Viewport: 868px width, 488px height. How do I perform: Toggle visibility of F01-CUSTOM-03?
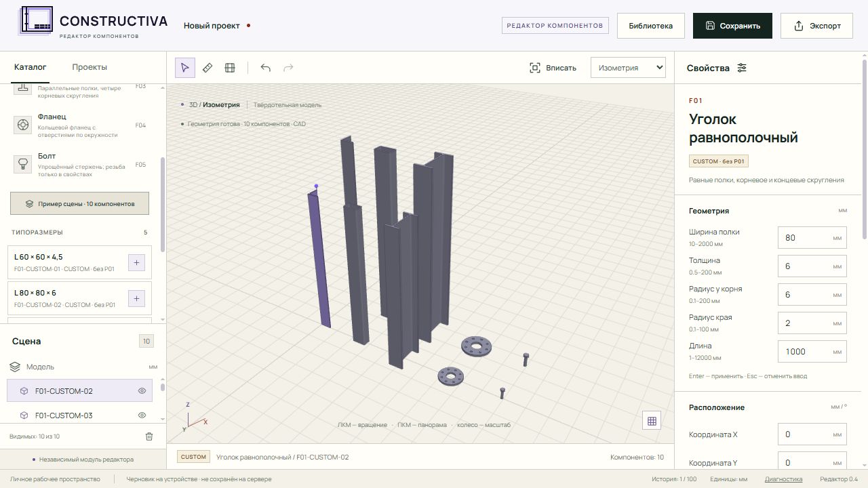pyautogui.click(x=142, y=415)
